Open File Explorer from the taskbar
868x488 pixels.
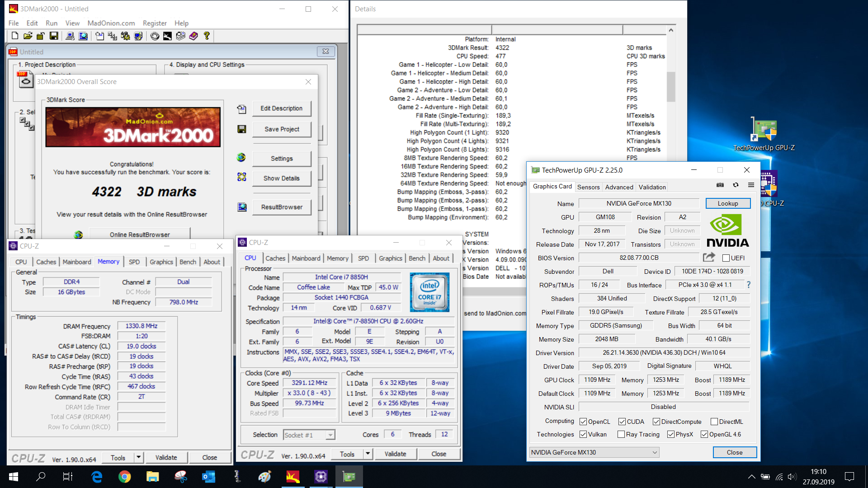tap(153, 477)
